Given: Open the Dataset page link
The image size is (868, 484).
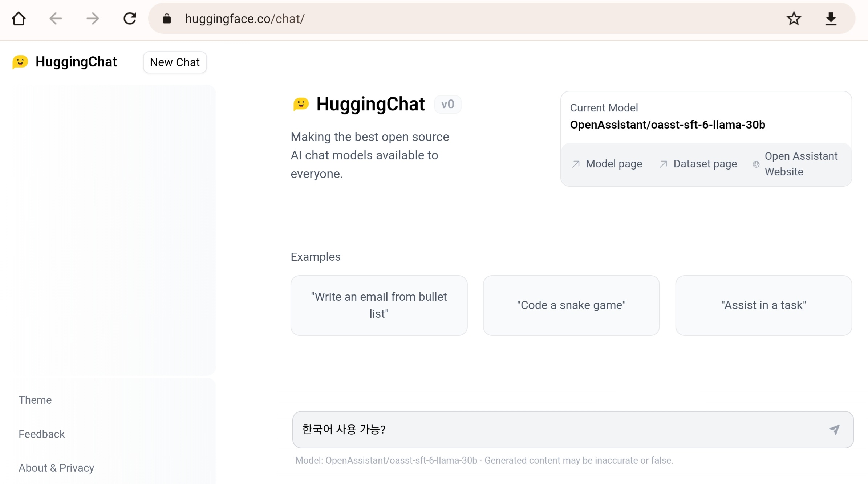Looking at the screenshot, I should pos(705,164).
